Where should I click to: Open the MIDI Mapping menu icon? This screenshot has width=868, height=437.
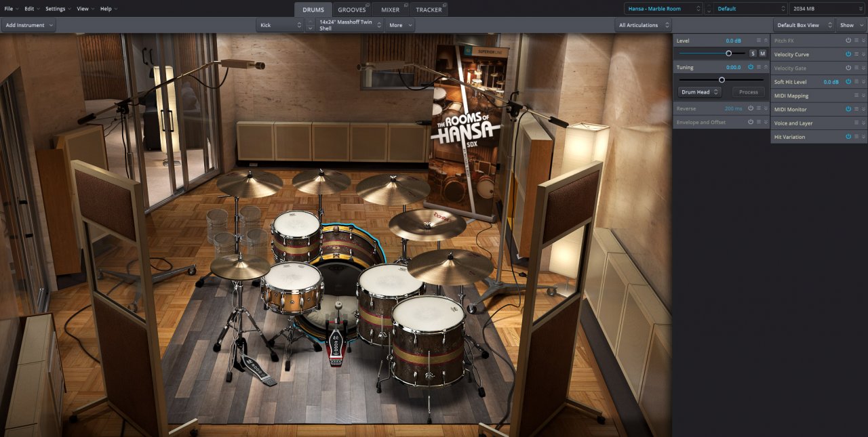tap(856, 96)
